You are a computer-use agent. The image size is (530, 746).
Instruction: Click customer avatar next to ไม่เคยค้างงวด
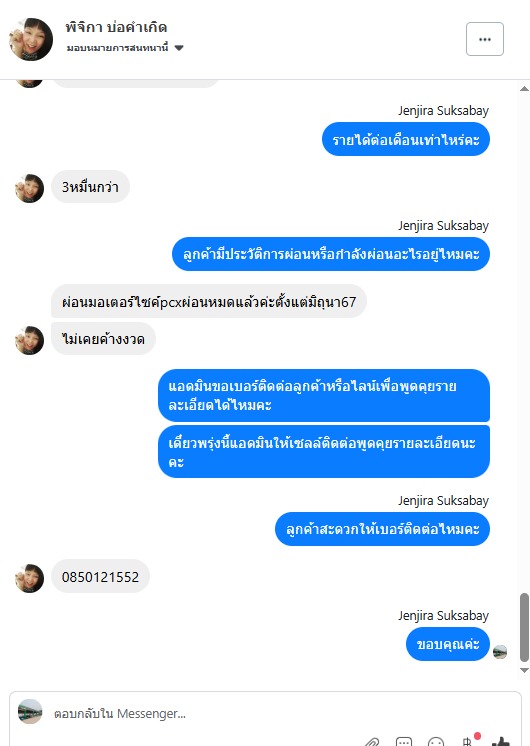tap(29, 341)
